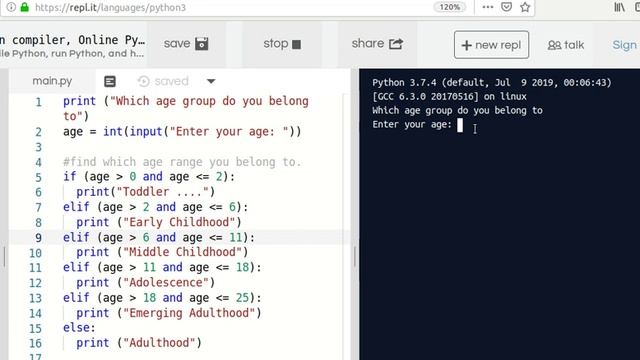Screen dimensions: 640x360
Task: Click the save button with floppy icon
Action: 186,44
